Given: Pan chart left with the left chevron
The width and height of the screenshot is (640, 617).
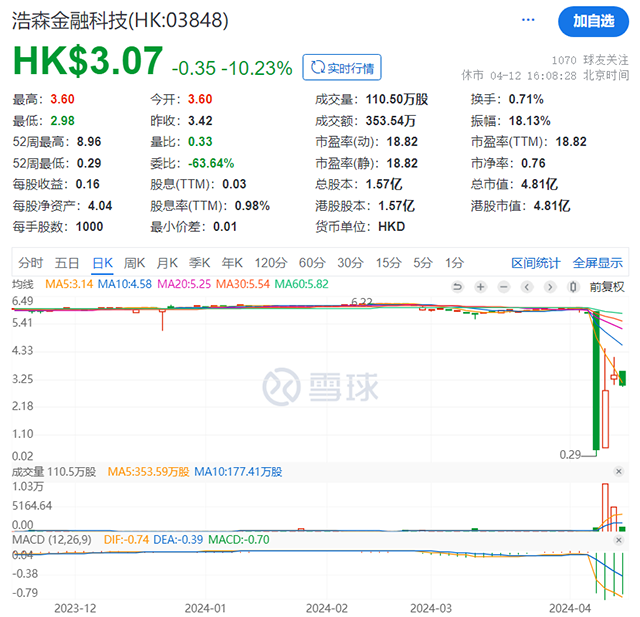Looking at the screenshot, I should pyautogui.click(x=527, y=287).
